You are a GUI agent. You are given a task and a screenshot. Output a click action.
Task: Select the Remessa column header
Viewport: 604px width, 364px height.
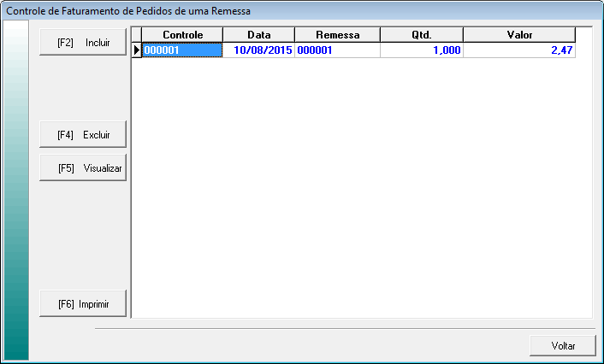coord(337,34)
